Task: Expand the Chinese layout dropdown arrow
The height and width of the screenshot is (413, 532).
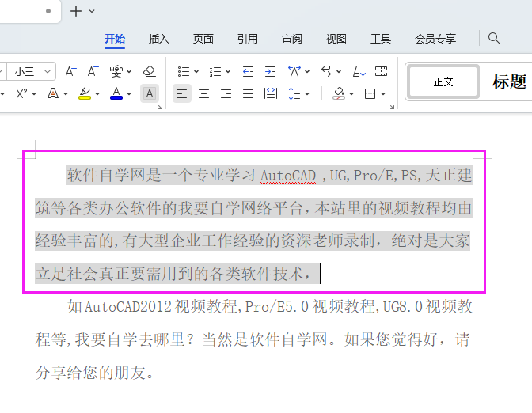Action: tap(307, 71)
